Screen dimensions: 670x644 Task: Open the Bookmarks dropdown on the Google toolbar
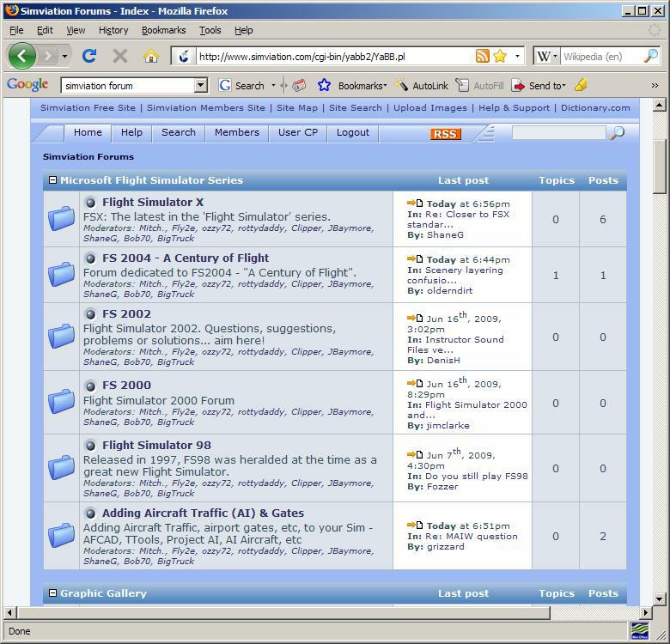coord(362,86)
